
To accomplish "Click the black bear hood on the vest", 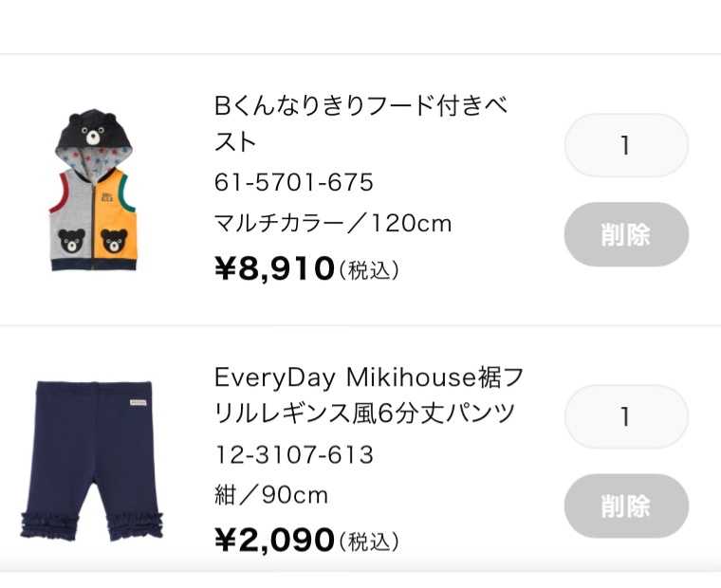I will [93, 131].
